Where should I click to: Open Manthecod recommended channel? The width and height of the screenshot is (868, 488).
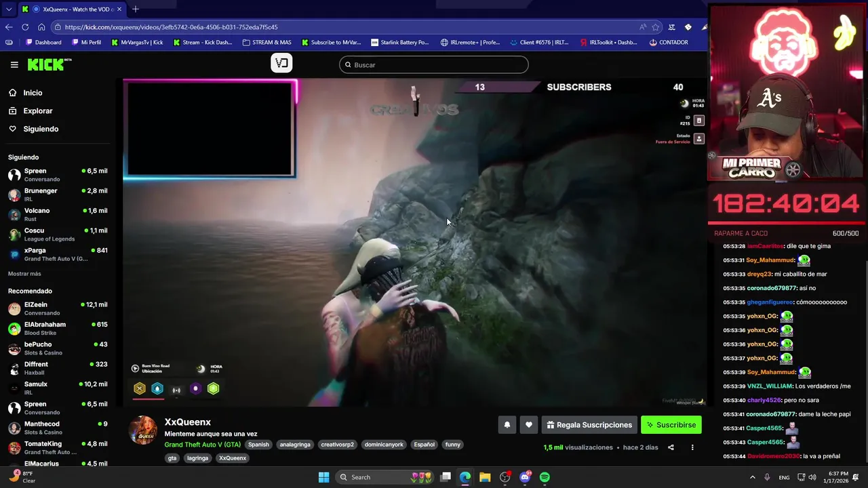[58, 428]
